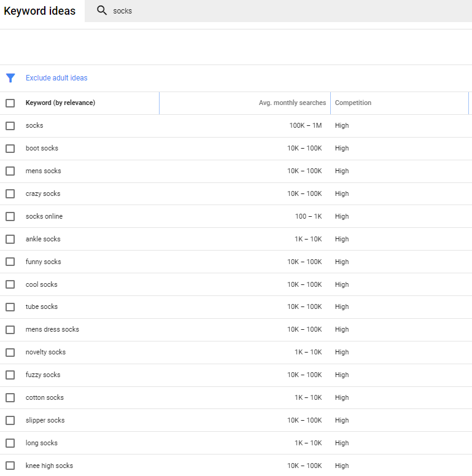This screenshot has height=476, width=472.
Task: Click the socks search input field
Action: coord(278,11)
